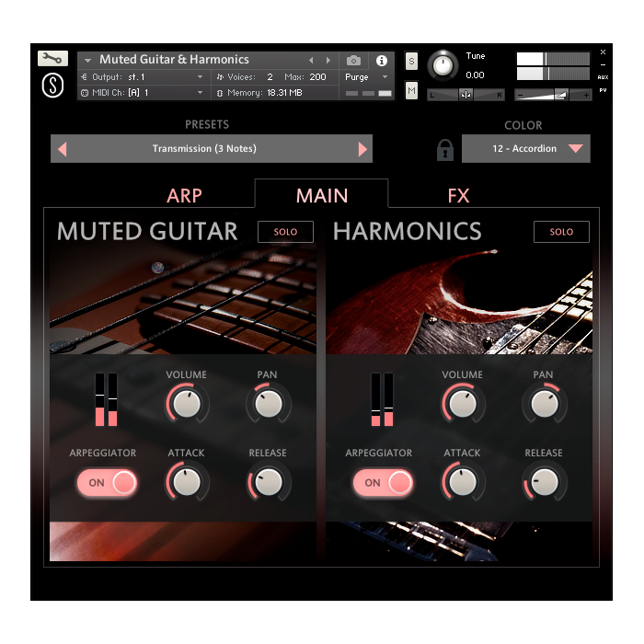Viewport: 644px width, 644px height.
Task: Turn off the Muted Guitar arpeggiator switch
Action: pyautogui.click(x=107, y=482)
